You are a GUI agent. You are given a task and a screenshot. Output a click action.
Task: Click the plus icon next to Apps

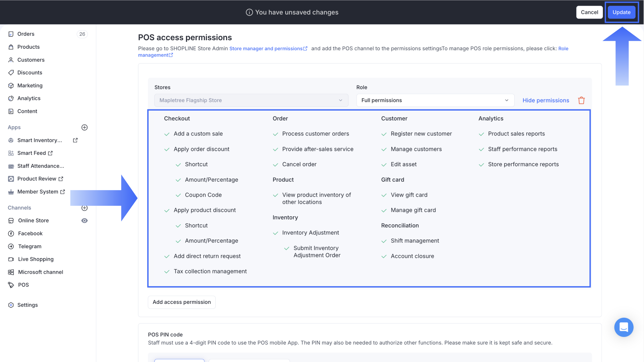coord(84,127)
